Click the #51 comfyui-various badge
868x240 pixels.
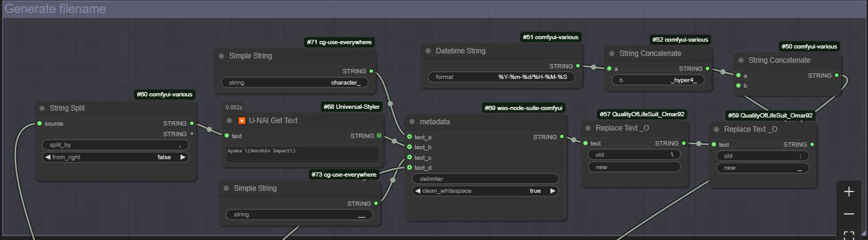point(551,37)
